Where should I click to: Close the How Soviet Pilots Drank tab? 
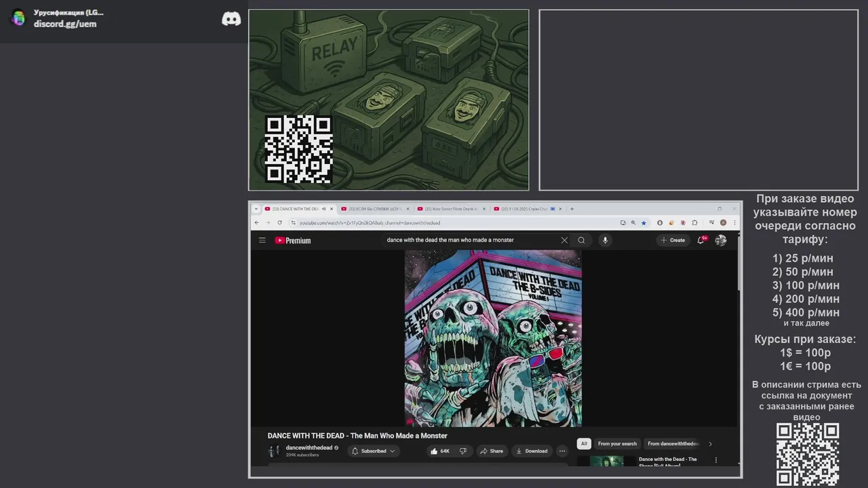point(484,209)
